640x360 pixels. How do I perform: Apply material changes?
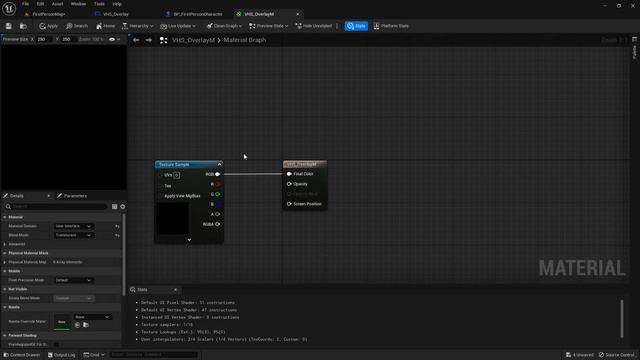click(x=48, y=26)
